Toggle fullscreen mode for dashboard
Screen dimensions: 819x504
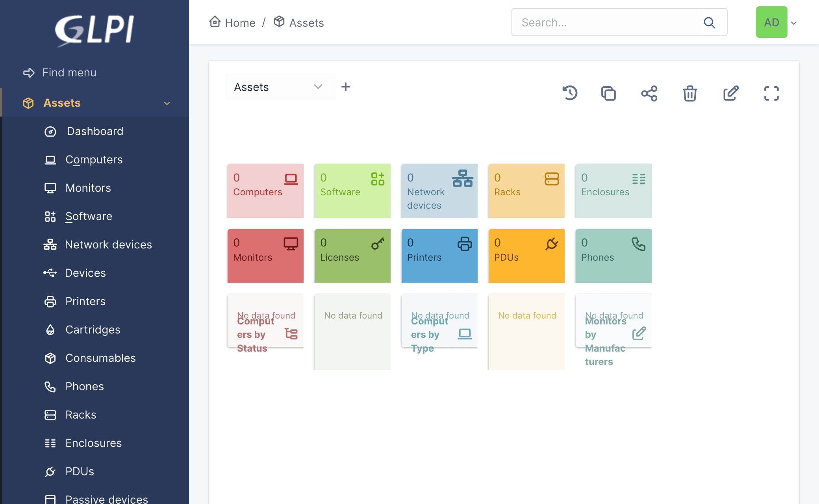pyautogui.click(x=771, y=93)
